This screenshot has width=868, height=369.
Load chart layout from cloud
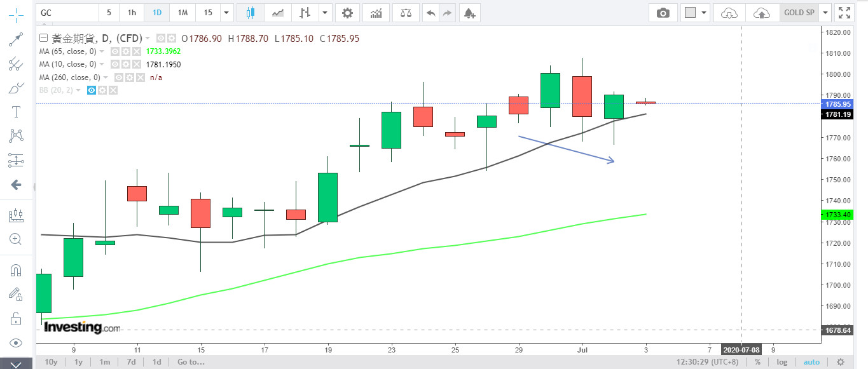pyautogui.click(x=730, y=13)
